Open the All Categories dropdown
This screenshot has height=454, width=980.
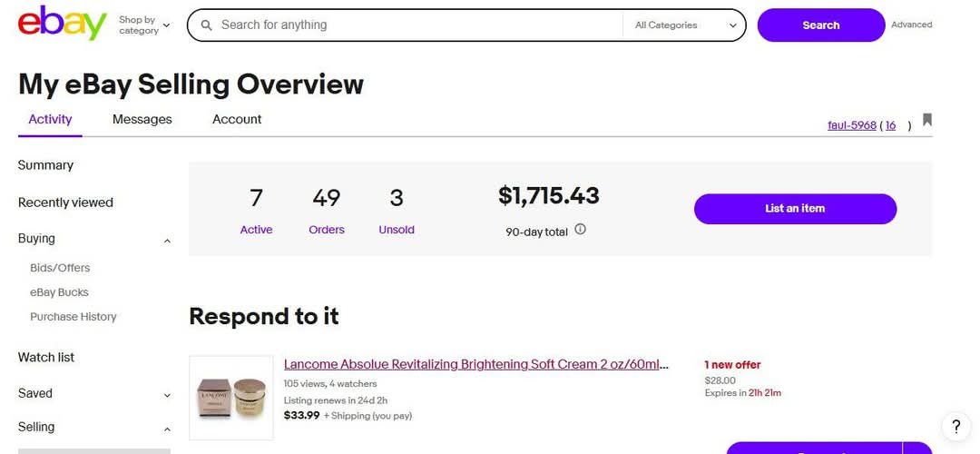click(x=685, y=25)
